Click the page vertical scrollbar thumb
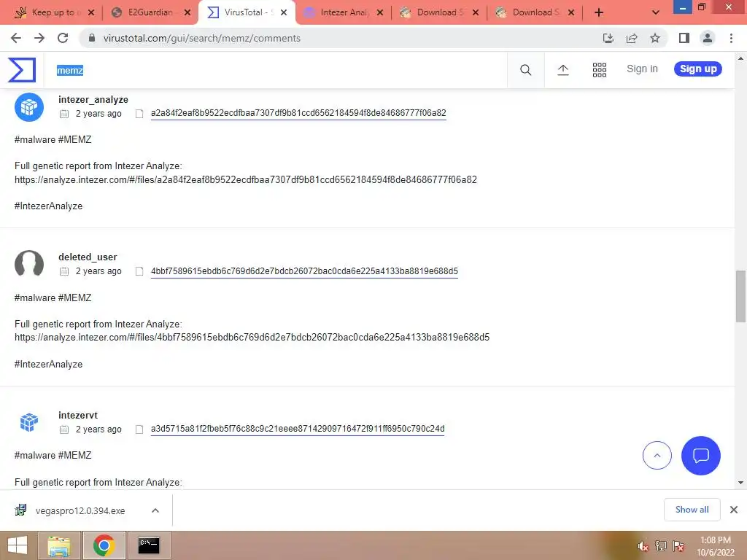This screenshot has width=747, height=560. pyautogui.click(x=740, y=296)
